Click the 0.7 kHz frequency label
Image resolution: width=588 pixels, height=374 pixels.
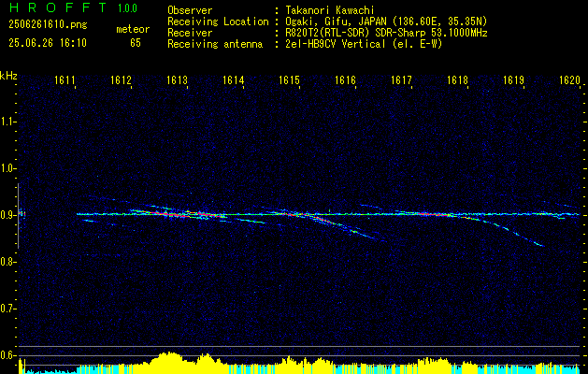coord(7,309)
